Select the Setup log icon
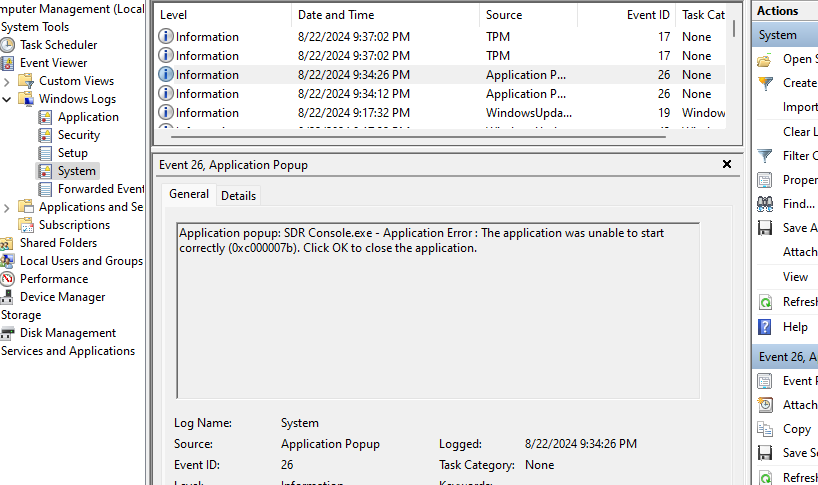The image size is (818, 485). (x=45, y=153)
